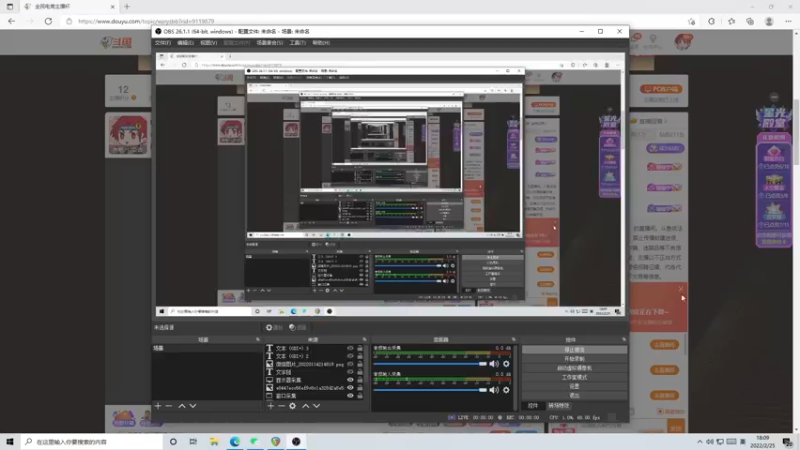Open OBS 设置 settings button
The width and height of the screenshot is (800, 450).
click(574, 386)
